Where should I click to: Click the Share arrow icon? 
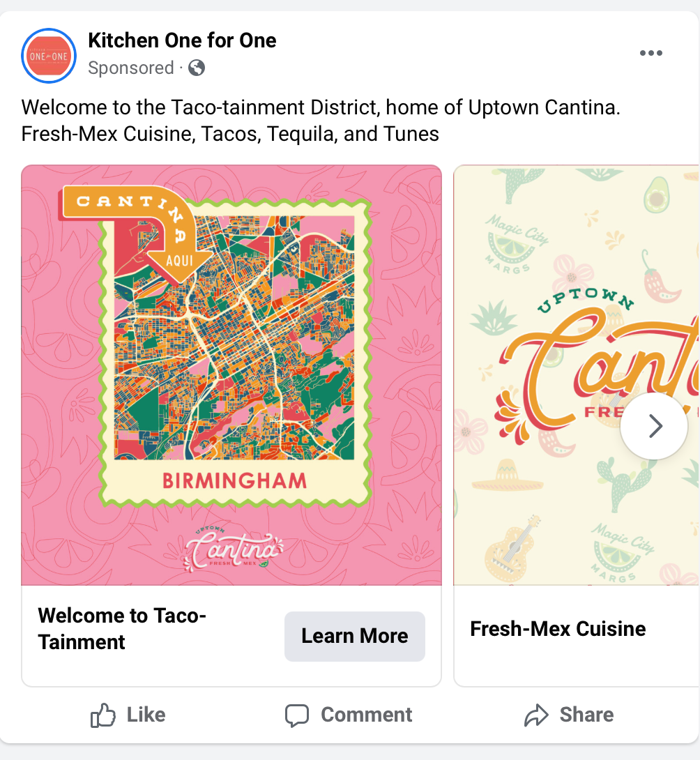point(536,715)
